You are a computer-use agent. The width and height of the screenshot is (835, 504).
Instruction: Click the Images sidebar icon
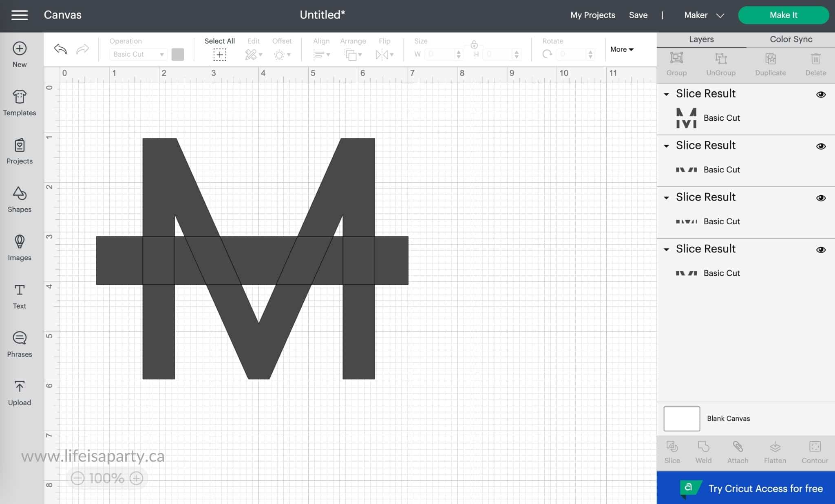20,246
